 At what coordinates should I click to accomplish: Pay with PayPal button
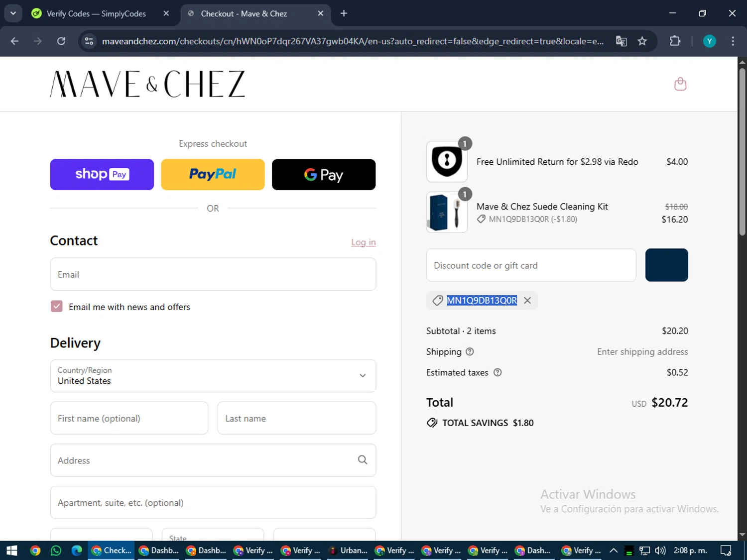pos(213,175)
